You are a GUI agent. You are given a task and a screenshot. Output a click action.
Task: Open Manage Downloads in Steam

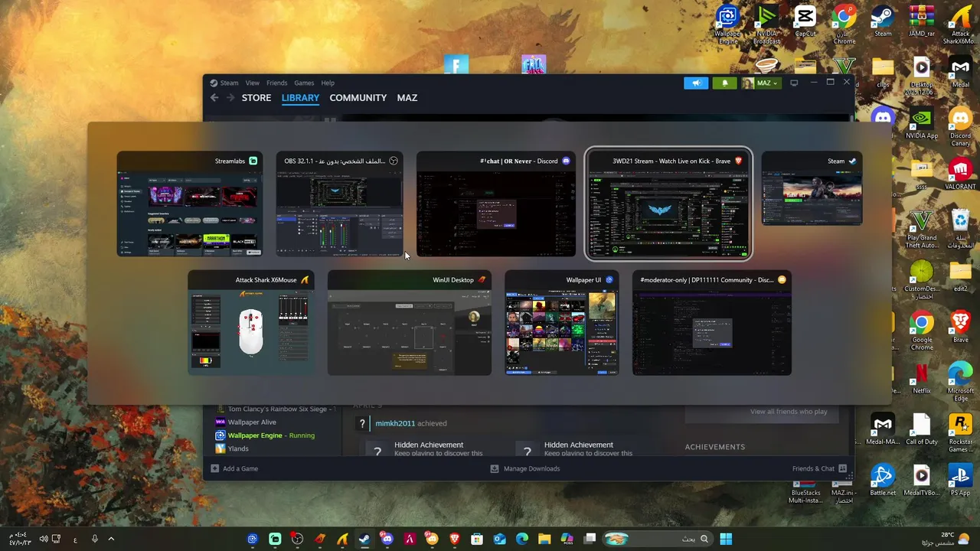coord(525,468)
